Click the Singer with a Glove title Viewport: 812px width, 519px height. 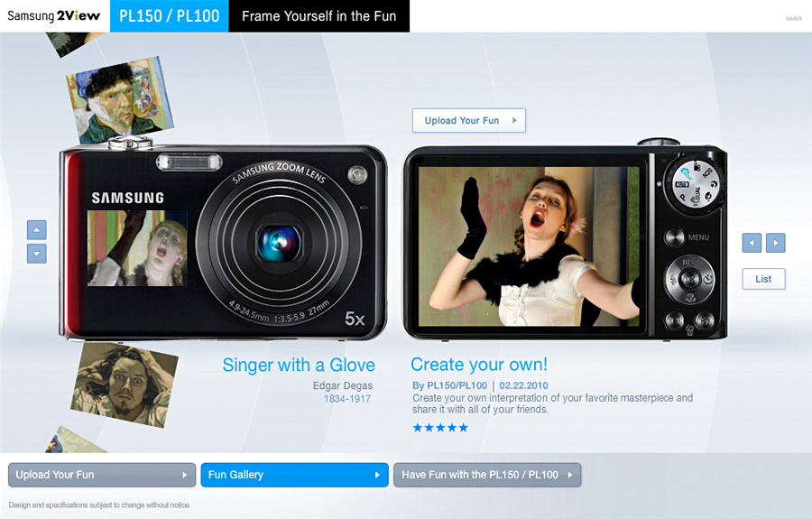299,366
